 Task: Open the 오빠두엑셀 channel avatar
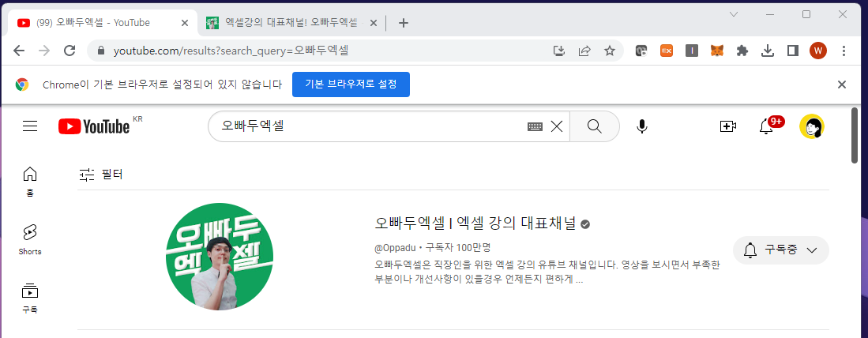220,257
